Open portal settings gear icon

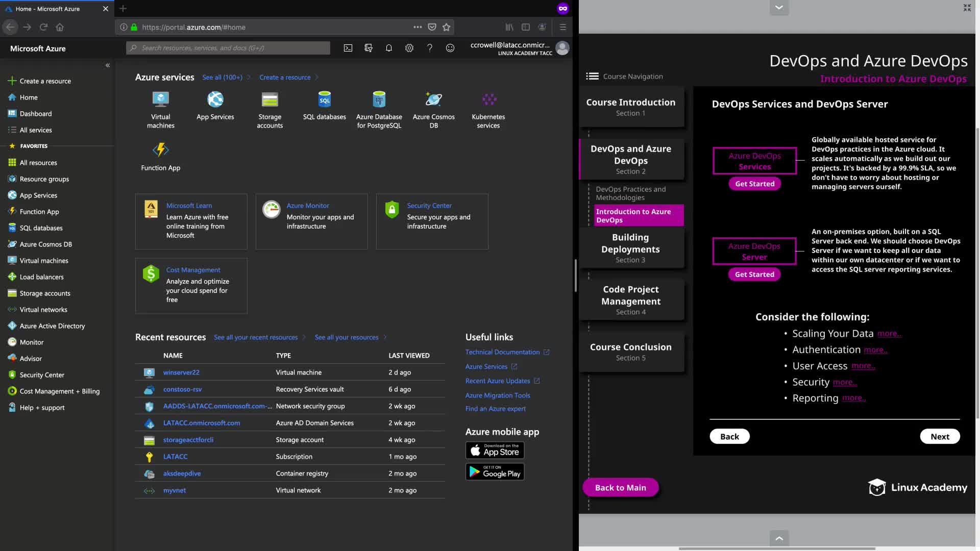pos(409,48)
